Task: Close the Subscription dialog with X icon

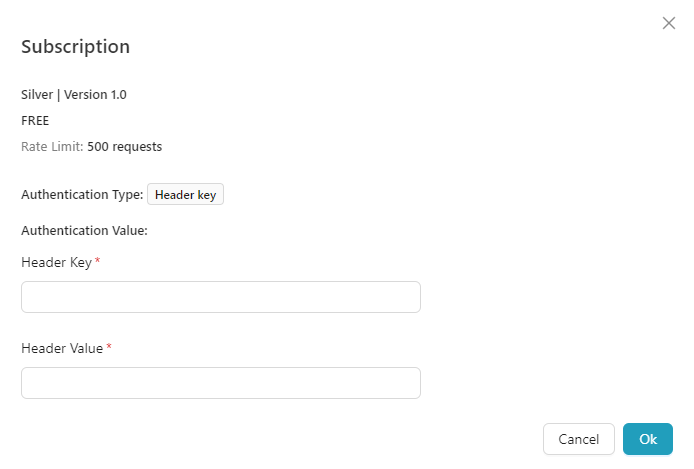Action: (669, 23)
